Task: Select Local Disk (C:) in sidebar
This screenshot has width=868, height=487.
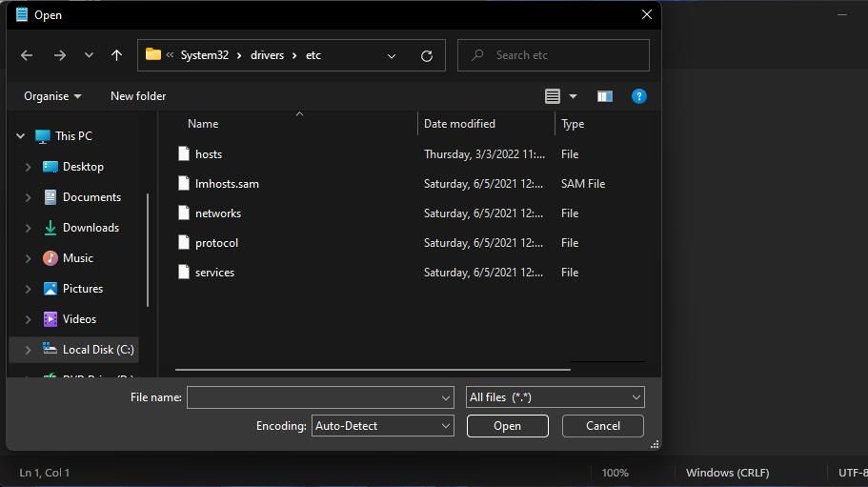Action: (97, 350)
